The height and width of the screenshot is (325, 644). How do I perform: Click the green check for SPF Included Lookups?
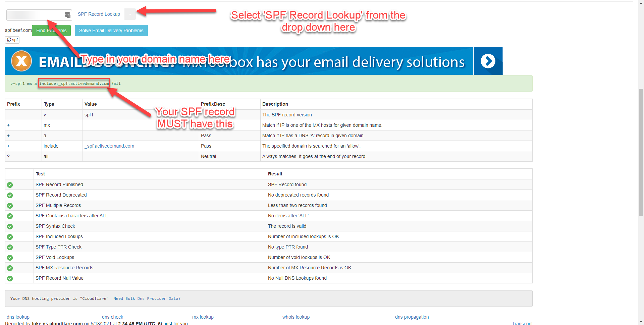point(10,237)
